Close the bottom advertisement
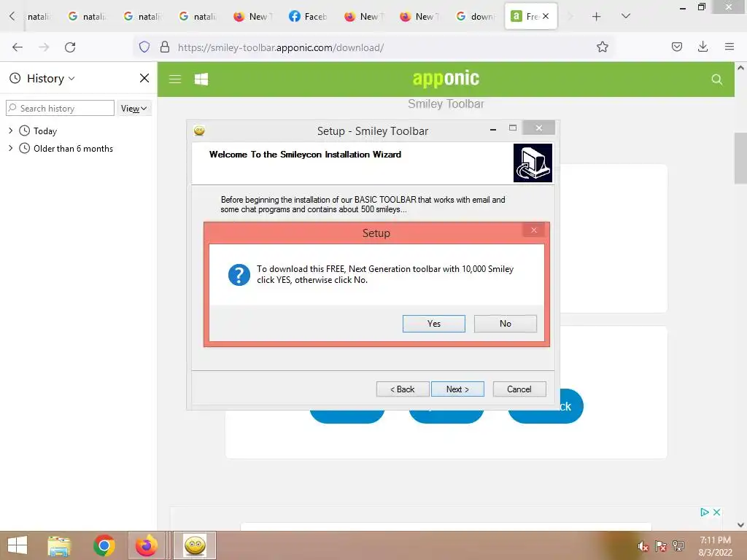Image resolution: width=747 pixels, height=560 pixels. click(x=716, y=513)
